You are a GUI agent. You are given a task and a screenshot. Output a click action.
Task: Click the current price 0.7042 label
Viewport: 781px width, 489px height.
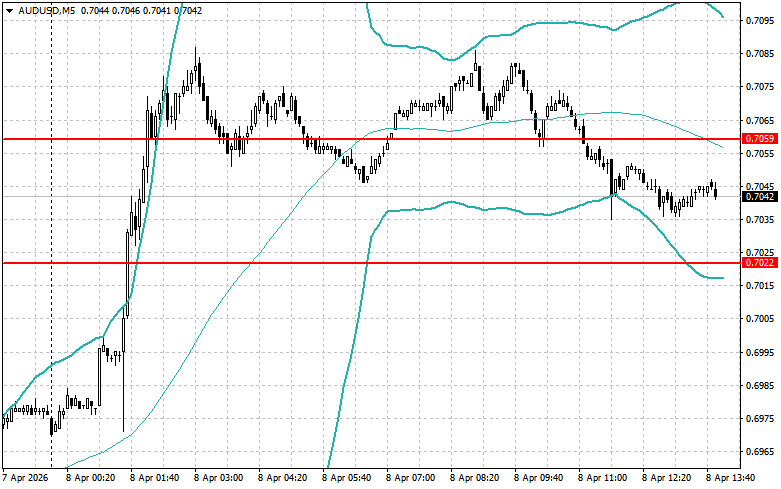coord(760,196)
